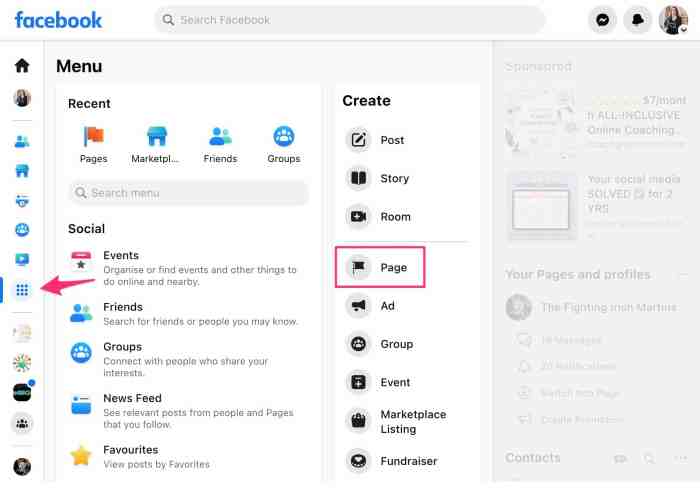Screen dimensions: 700x497
Task: Open the bottom sidebar profile shortcut
Action: pyautogui.click(x=22, y=467)
